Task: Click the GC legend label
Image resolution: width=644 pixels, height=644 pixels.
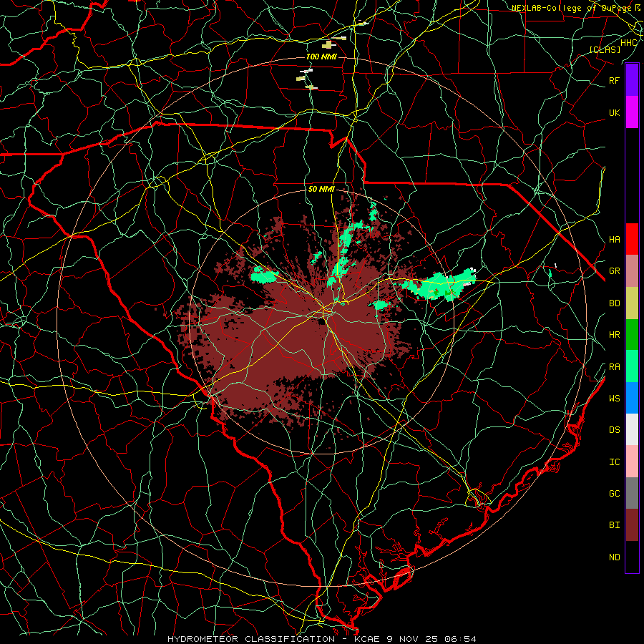Action: click(x=614, y=494)
